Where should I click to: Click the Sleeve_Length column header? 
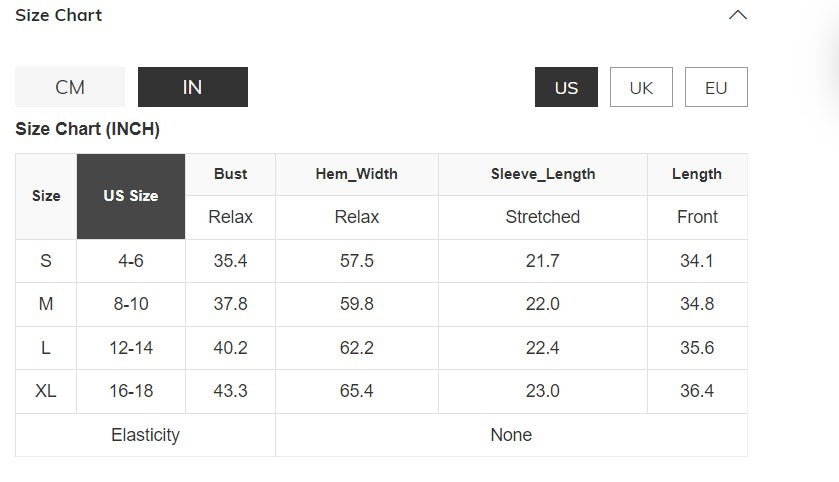[543, 174]
